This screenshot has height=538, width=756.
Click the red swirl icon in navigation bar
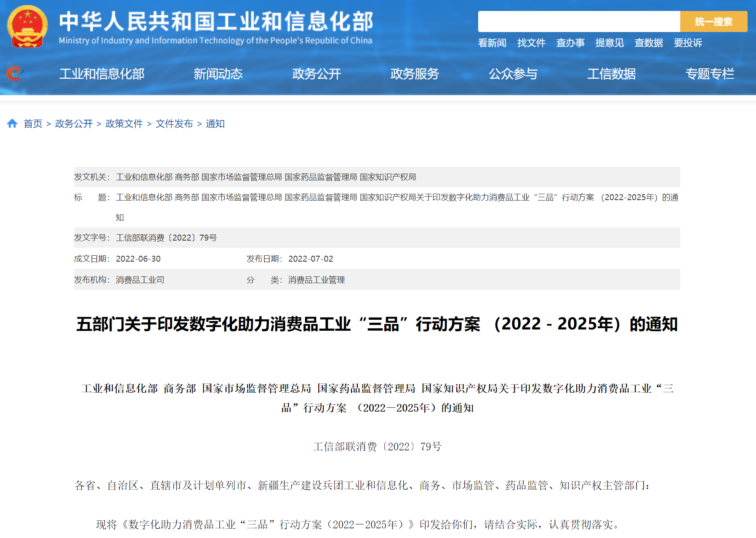[15, 73]
